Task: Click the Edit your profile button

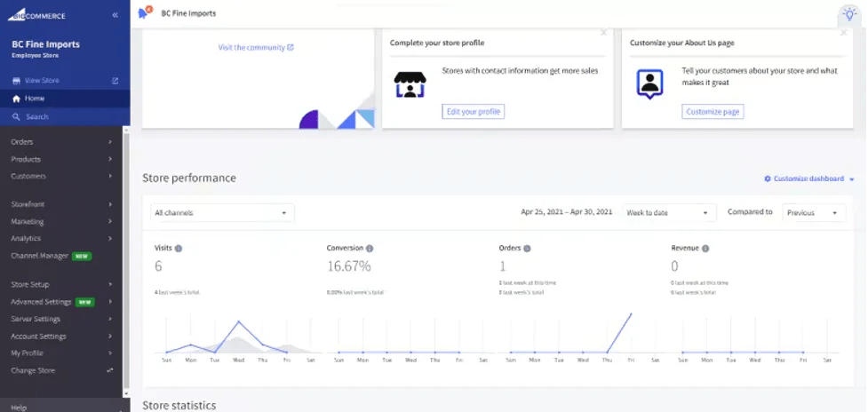Action: tap(474, 112)
